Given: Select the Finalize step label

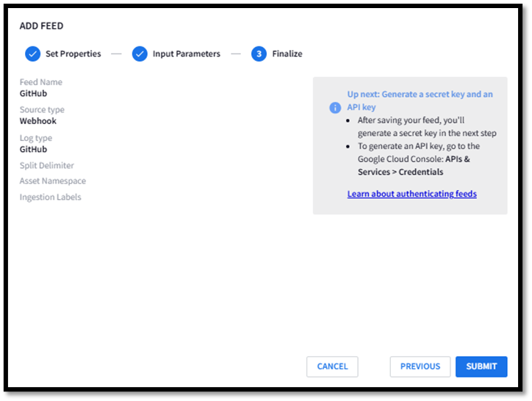Looking at the screenshot, I should 287,54.
